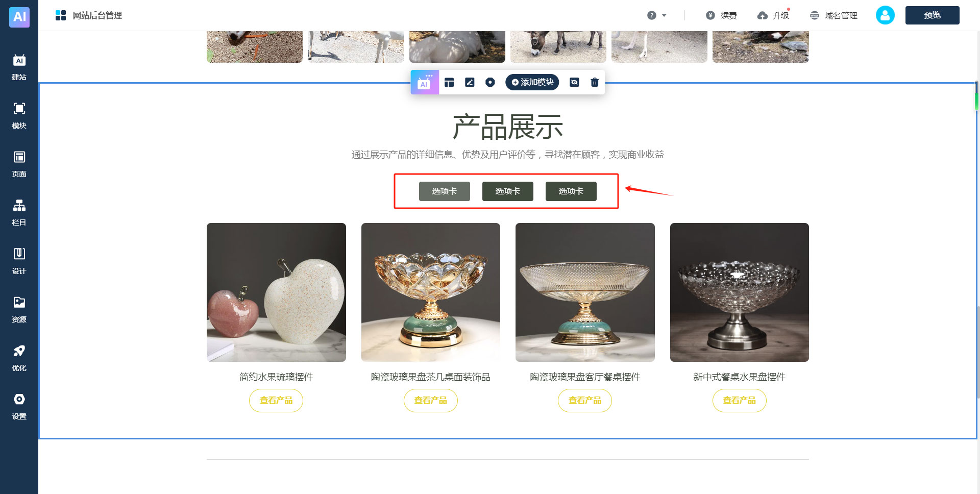
Task: Open 建站 AI in the sidebar
Action: pyautogui.click(x=19, y=67)
